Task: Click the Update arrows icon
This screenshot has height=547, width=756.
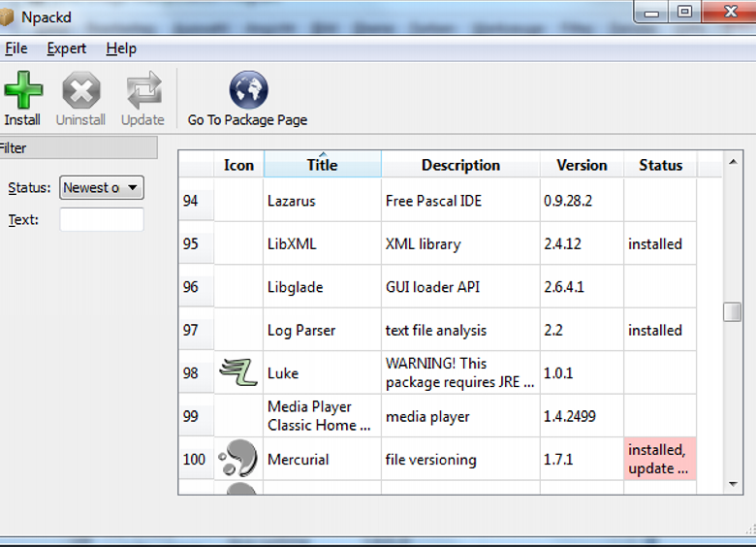Action: coord(142,92)
